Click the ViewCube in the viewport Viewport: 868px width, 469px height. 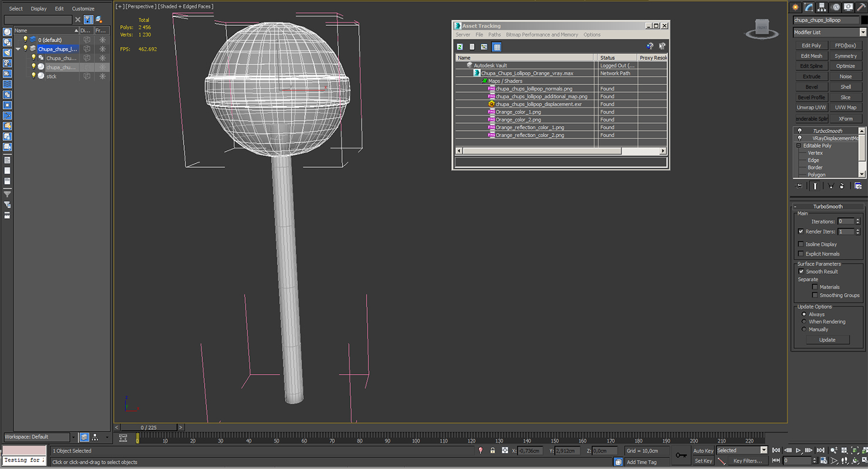762,28
